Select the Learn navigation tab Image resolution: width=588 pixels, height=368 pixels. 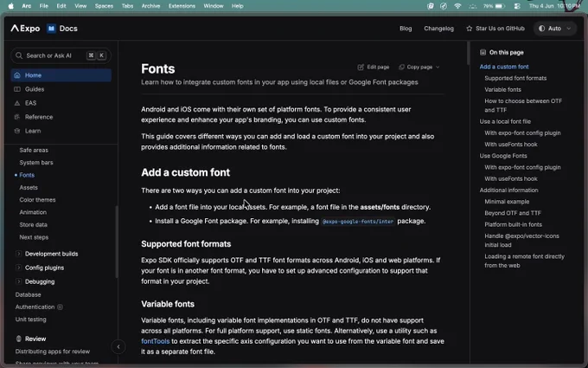pyautogui.click(x=61, y=131)
